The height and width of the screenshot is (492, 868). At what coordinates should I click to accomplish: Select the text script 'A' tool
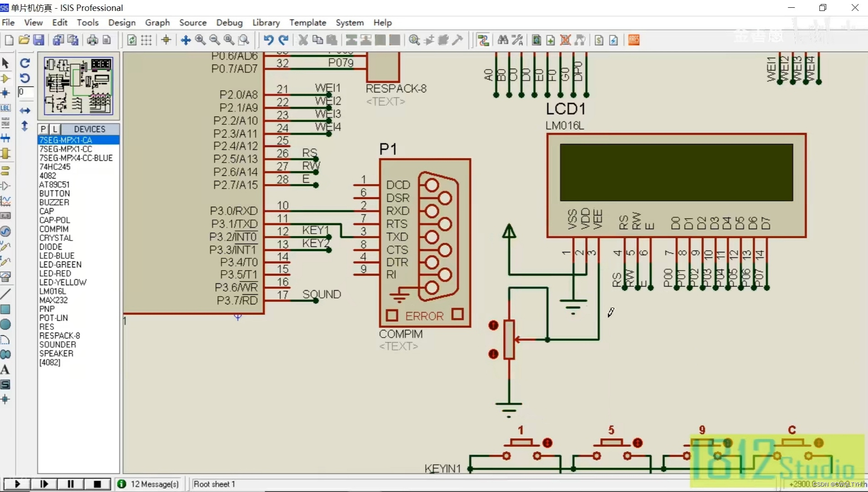tap(5, 369)
